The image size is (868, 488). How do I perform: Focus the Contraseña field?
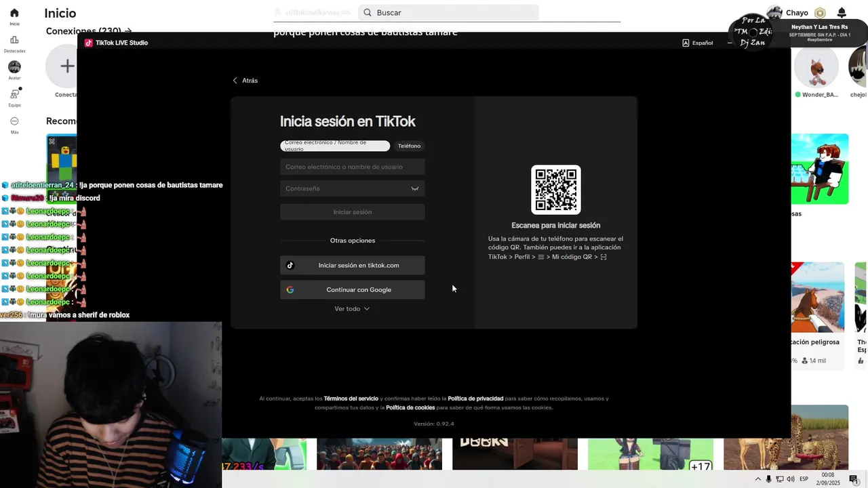(x=353, y=188)
